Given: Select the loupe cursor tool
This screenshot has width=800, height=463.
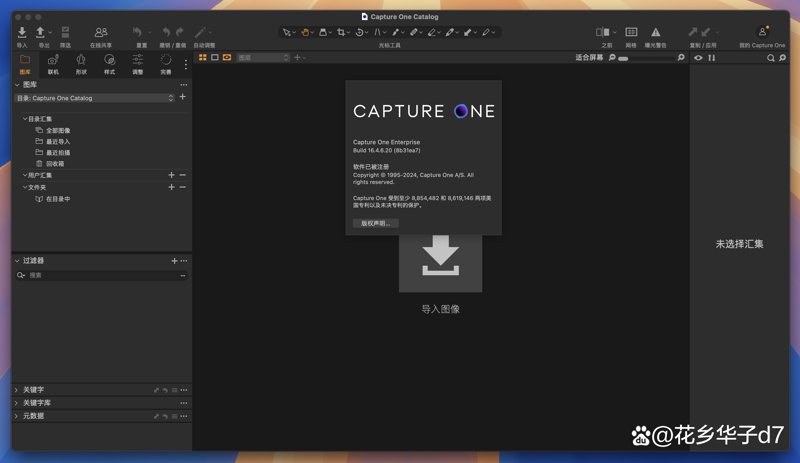Looking at the screenshot, I should point(323,32).
